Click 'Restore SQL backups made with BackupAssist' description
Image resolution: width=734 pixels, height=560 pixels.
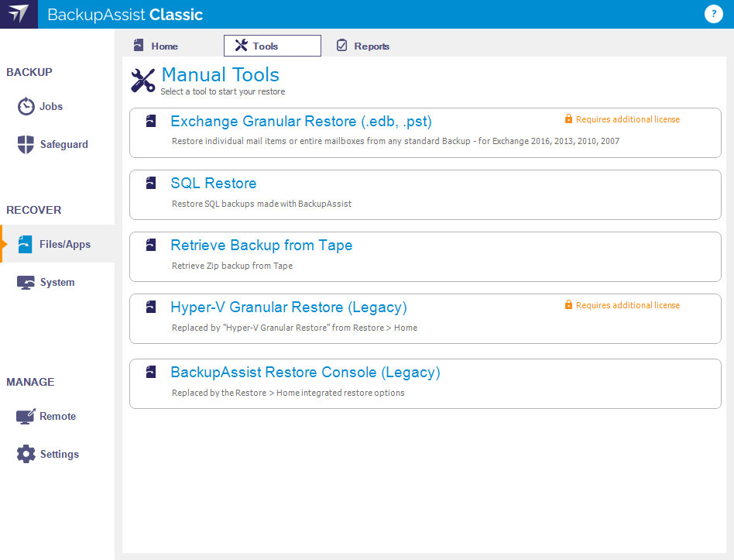(x=261, y=204)
